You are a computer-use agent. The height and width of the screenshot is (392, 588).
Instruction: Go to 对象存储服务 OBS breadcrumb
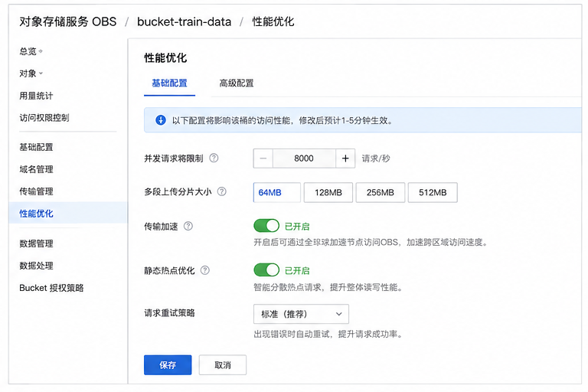pos(68,21)
